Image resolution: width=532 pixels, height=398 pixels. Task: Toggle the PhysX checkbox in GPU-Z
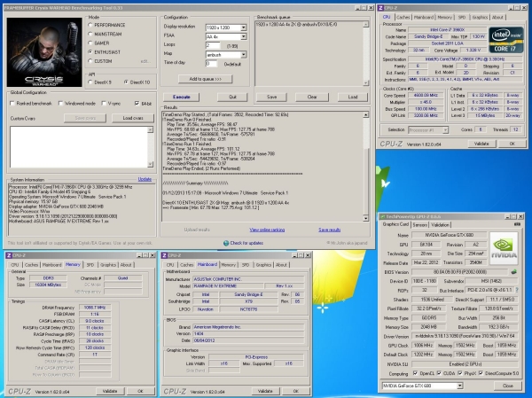pyautogui.click(x=460, y=373)
